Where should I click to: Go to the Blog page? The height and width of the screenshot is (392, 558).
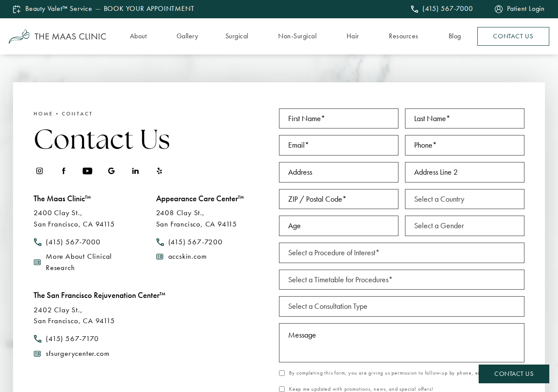pos(455,36)
